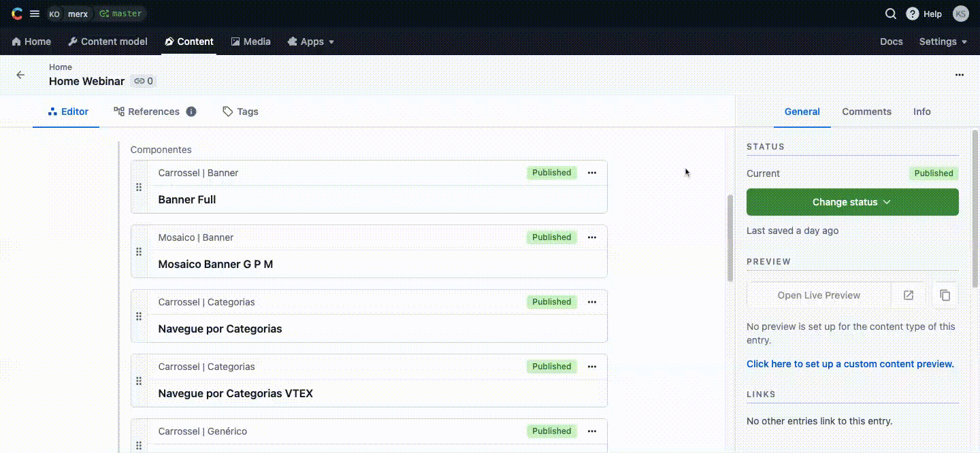Click the References info icon
This screenshot has height=453, width=980.
pos(191,112)
